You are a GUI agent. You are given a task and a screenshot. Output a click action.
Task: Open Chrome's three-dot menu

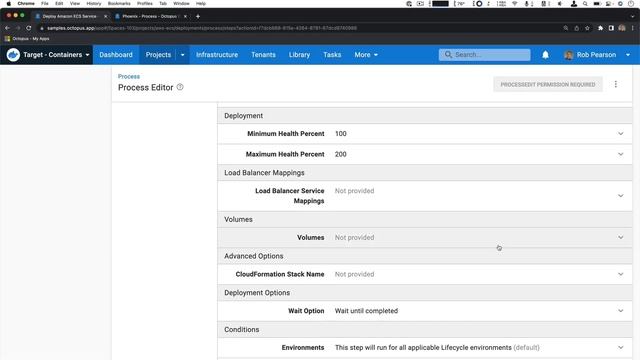click(633, 28)
